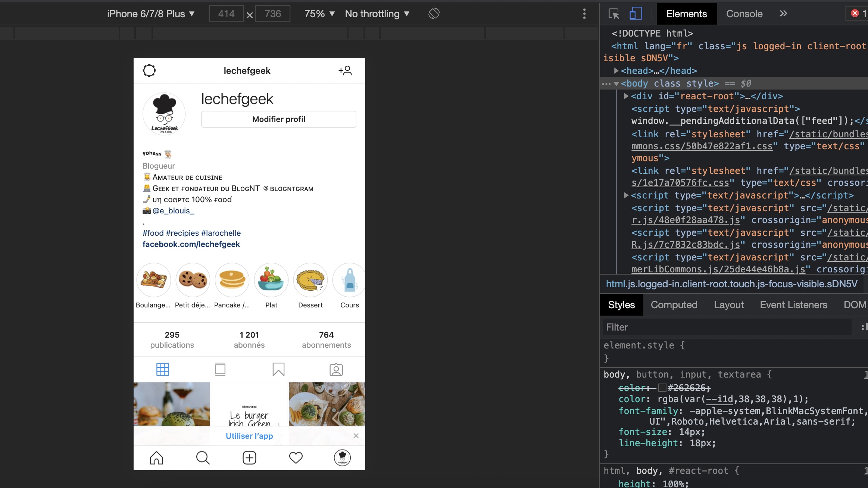Open Instagram settings gear icon
Viewport: 868px width, 488px height.
point(149,71)
